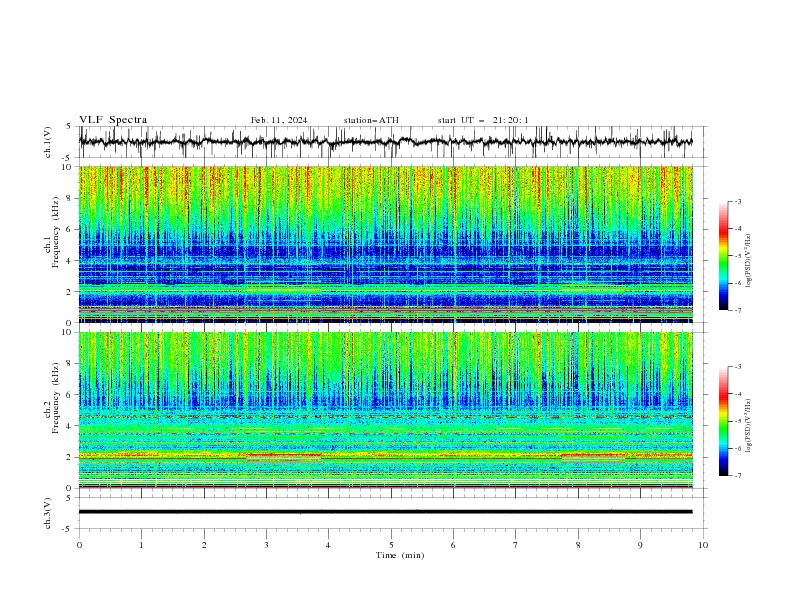Click the log(PSD) label beside ch.2 color bar
792x612 pixels.
(748, 425)
